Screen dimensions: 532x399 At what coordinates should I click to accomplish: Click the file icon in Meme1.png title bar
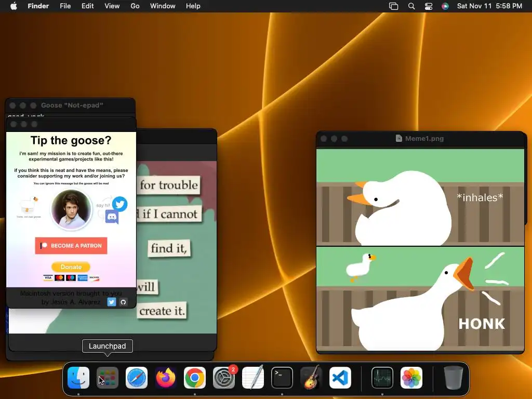tap(399, 138)
